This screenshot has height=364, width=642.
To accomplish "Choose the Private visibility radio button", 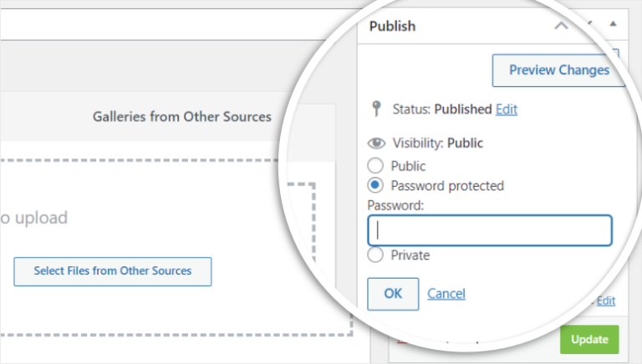I will point(376,255).
